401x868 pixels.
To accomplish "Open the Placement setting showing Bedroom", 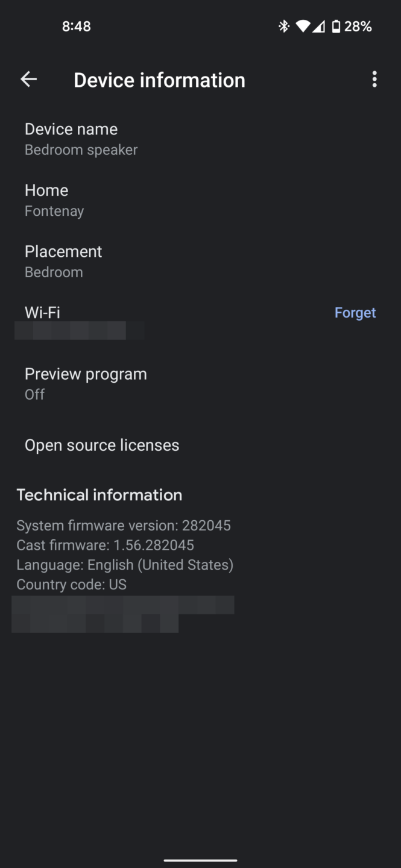I will click(63, 260).
